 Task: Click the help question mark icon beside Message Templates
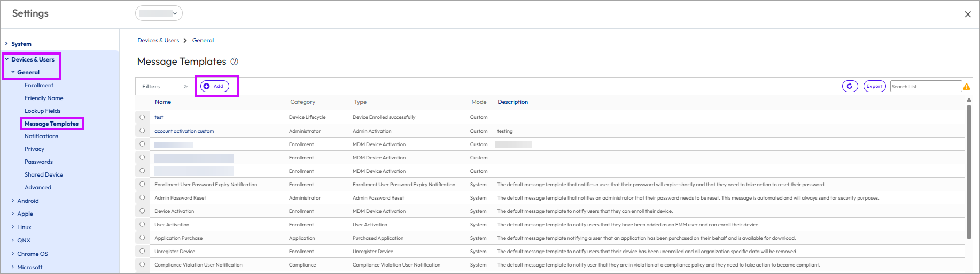click(x=234, y=62)
